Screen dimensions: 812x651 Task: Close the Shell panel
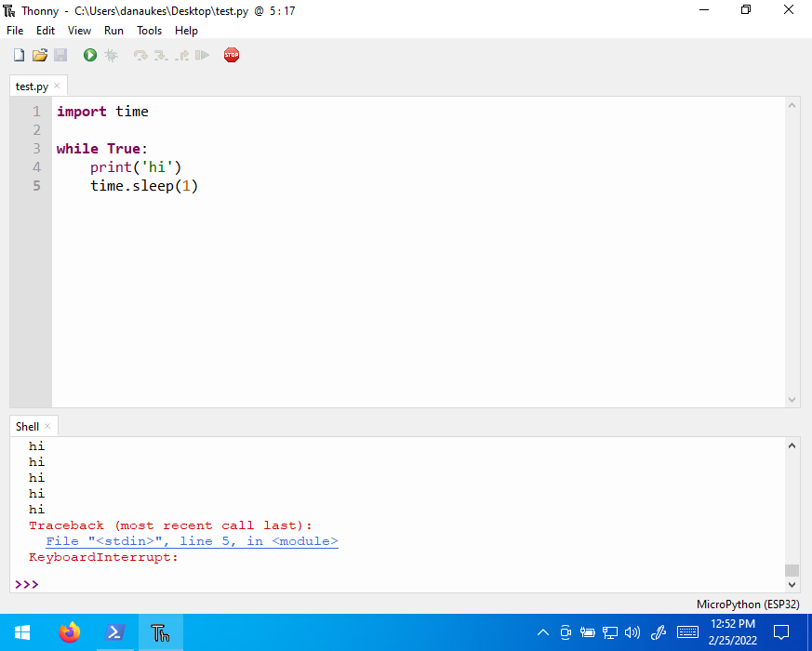coord(47,426)
